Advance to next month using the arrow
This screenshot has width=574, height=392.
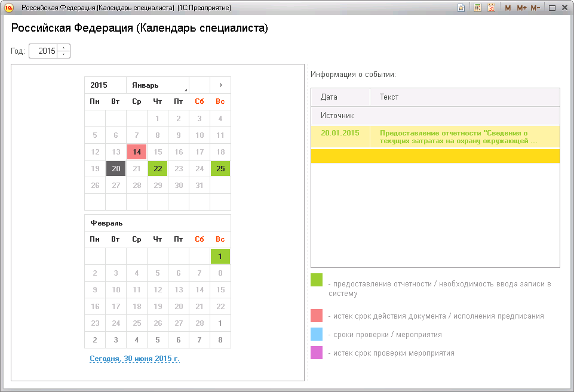pyautogui.click(x=220, y=85)
